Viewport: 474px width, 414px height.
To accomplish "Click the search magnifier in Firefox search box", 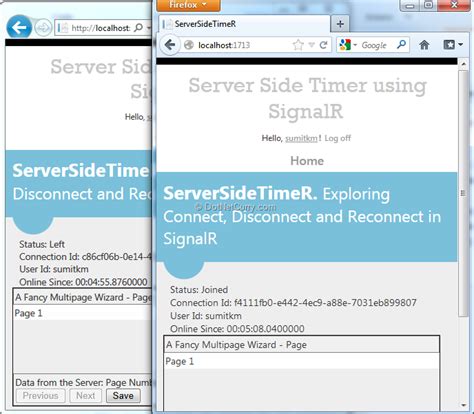I will pyautogui.click(x=402, y=44).
